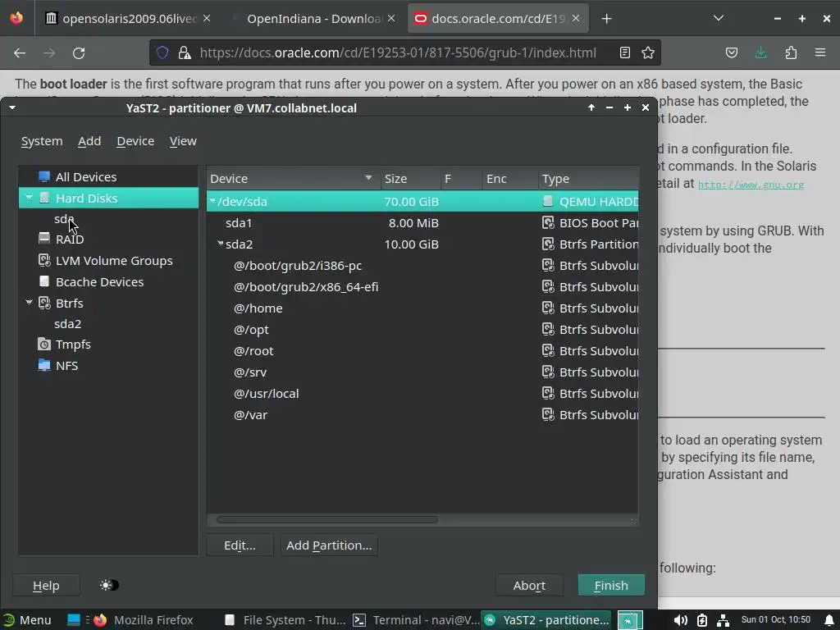
Task: Click the LVM Volume Groups icon
Action: point(44,260)
